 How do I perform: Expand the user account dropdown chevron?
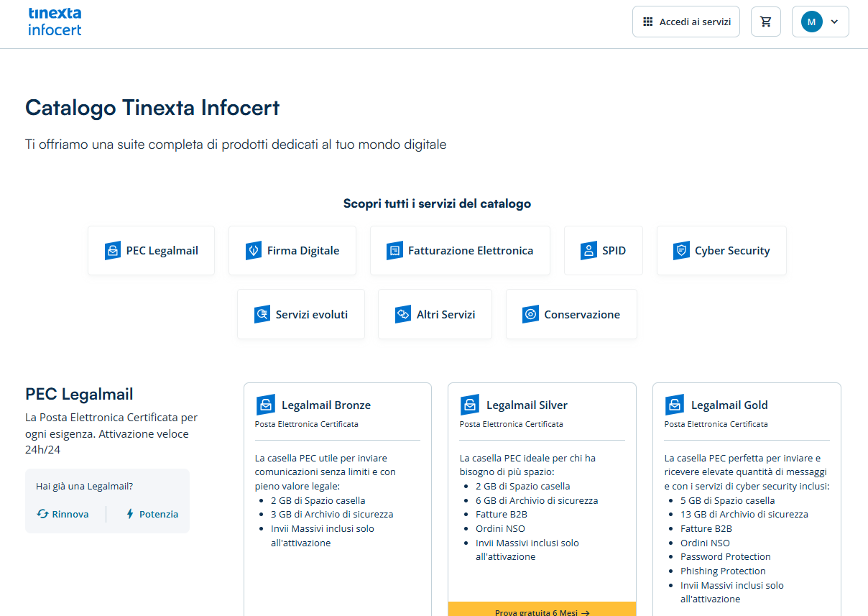[834, 22]
